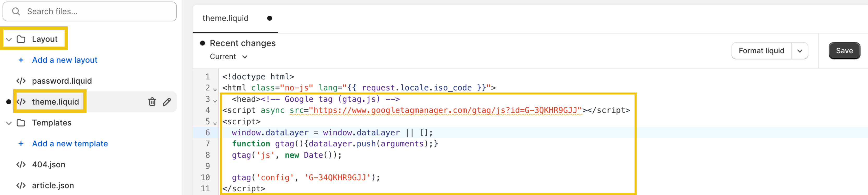868x195 pixels.
Task: Click the code icon beside password.liquid
Action: click(21, 81)
